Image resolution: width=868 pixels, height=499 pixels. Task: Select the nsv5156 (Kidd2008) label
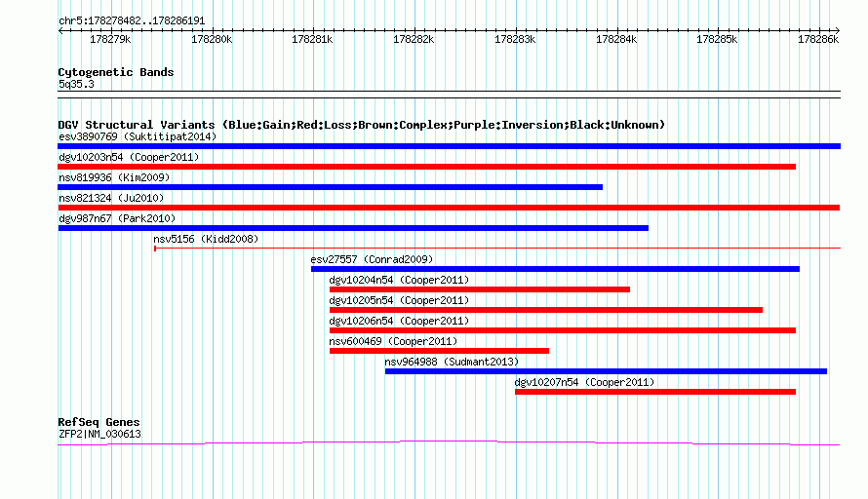coord(206,239)
